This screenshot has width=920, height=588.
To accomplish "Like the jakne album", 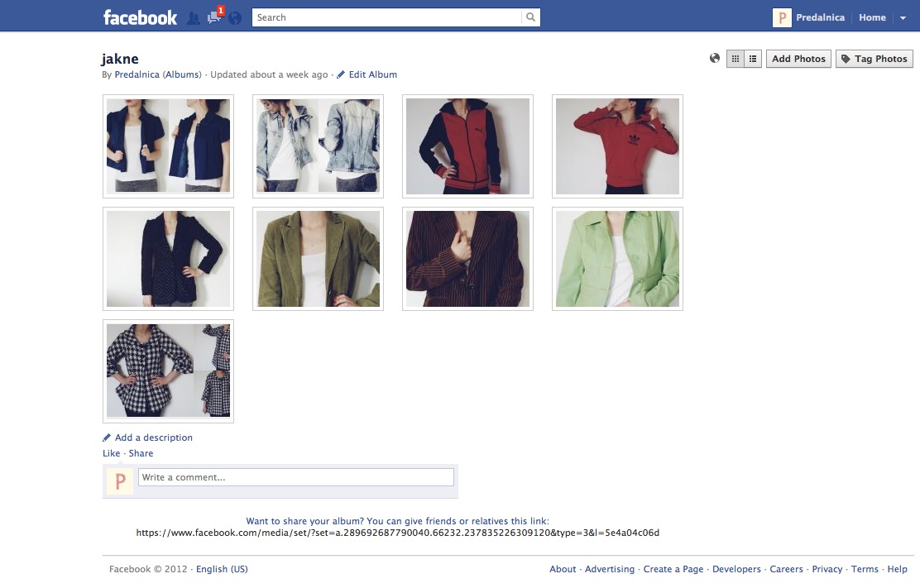I will [111, 453].
